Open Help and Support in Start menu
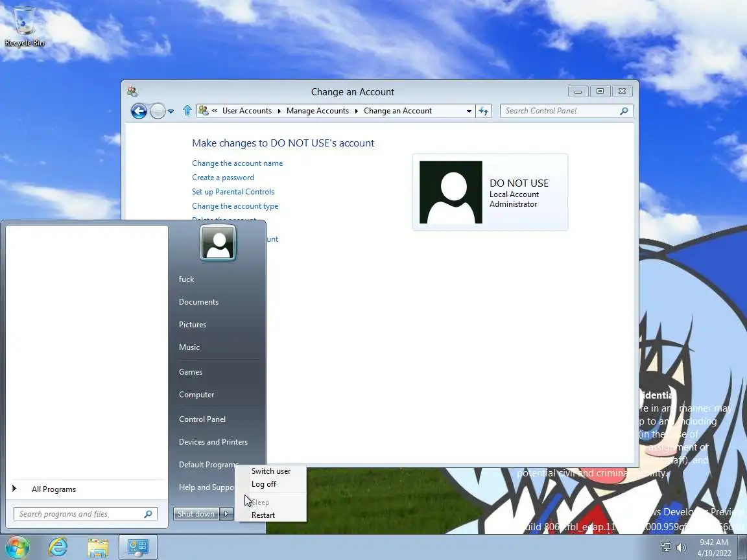Viewport: 747px width, 560px height. coord(206,487)
